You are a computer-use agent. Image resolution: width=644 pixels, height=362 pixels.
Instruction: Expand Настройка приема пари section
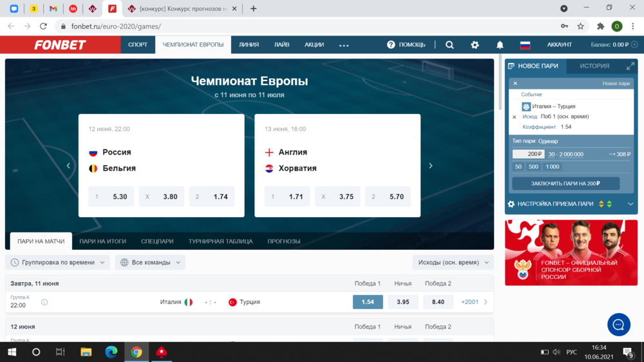point(630,204)
